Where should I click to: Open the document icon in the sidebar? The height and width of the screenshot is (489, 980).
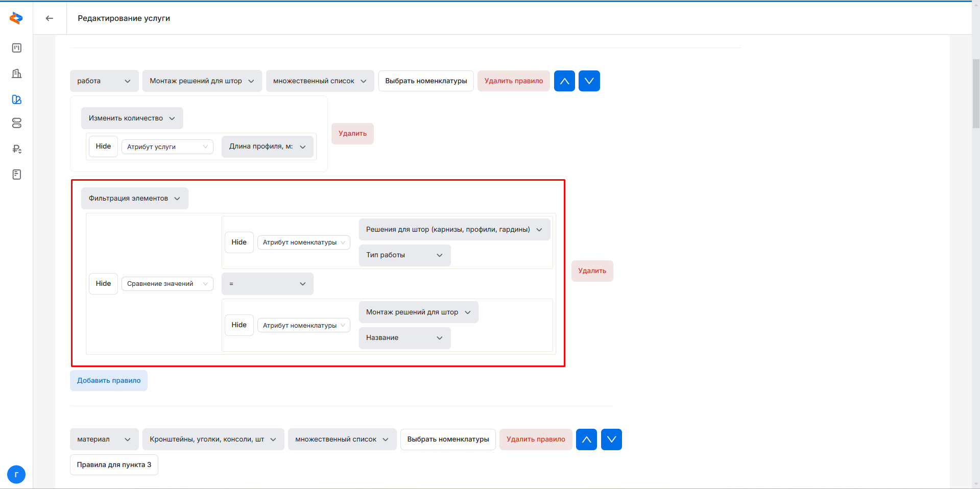pos(17,175)
